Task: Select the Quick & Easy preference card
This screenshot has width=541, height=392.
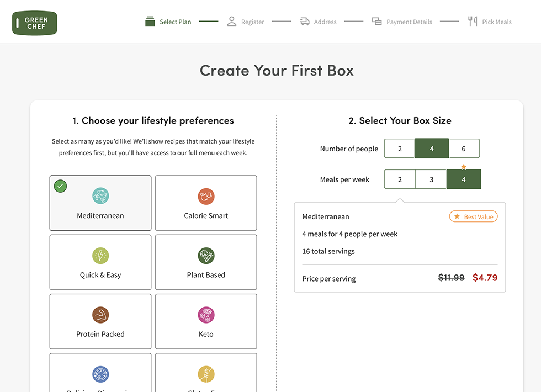Action: [100, 262]
